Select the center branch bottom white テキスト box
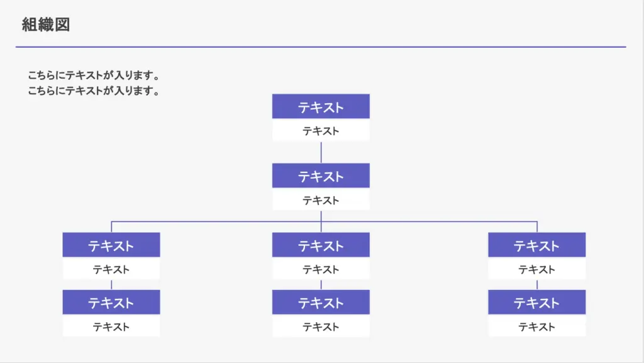Viewport: 644px width, 363px height. [x=321, y=326]
